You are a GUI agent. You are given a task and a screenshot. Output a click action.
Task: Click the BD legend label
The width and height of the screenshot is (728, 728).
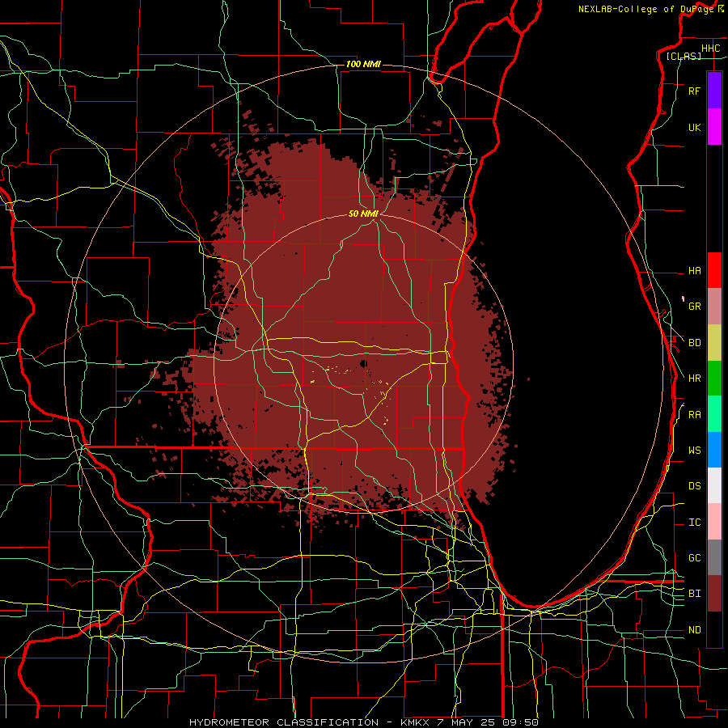coord(695,343)
